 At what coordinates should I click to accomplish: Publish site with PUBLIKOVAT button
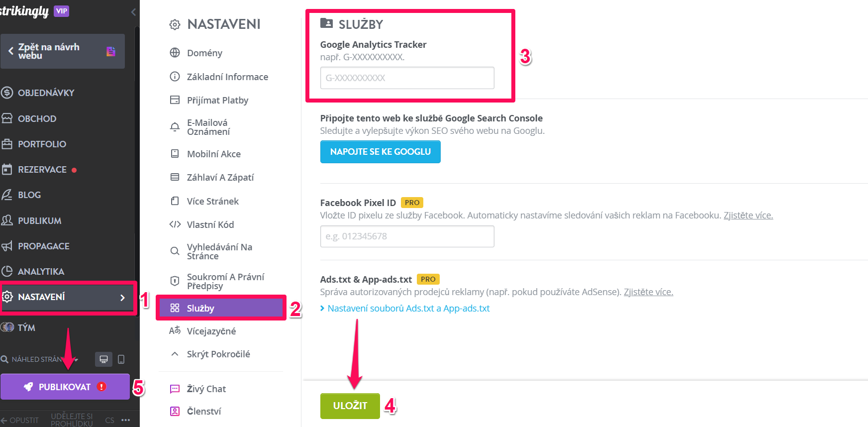[x=65, y=387]
